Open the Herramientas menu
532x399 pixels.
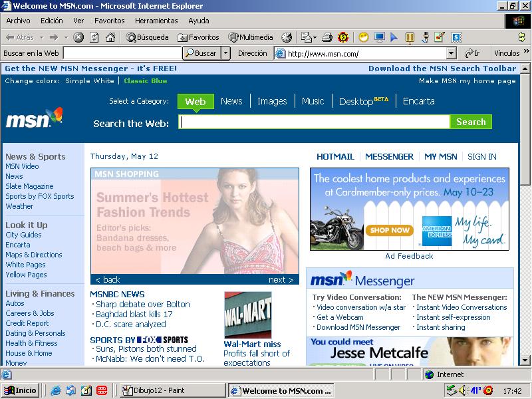point(156,21)
